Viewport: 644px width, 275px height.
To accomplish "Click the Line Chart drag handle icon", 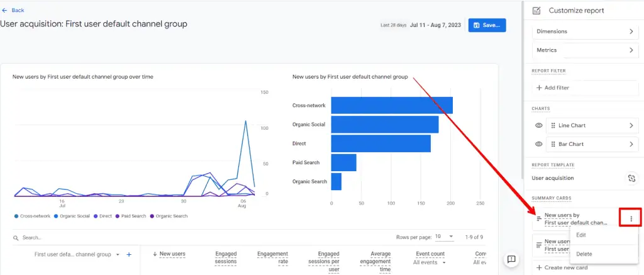I will [x=553, y=126].
